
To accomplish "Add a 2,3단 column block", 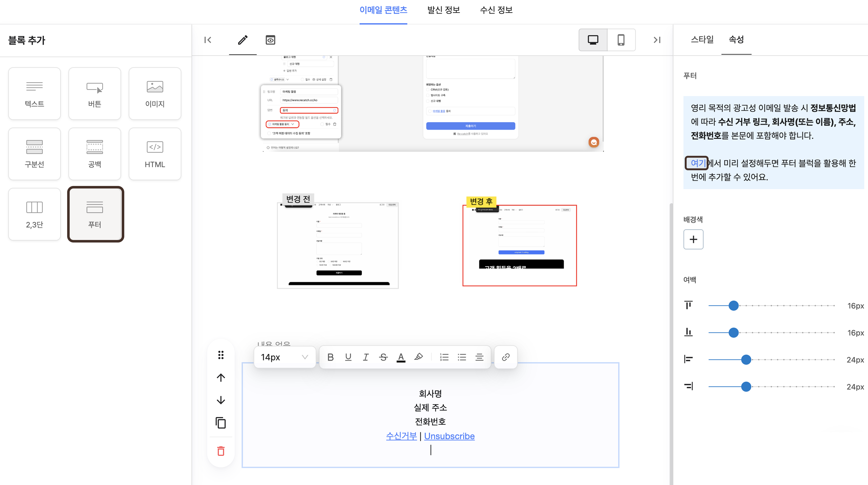I will (x=34, y=214).
